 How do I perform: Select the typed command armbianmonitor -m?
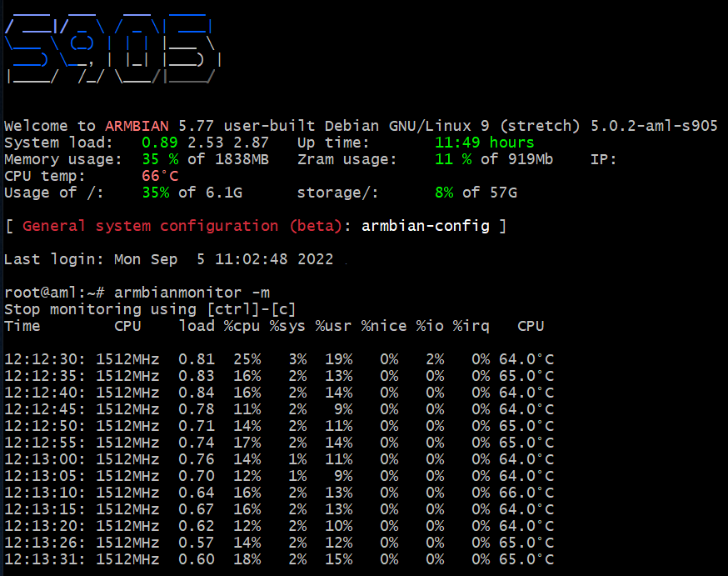pos(192,293)
